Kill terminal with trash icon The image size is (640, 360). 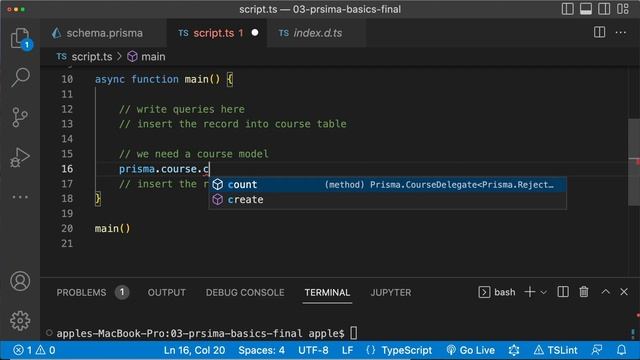coord(584,292)
